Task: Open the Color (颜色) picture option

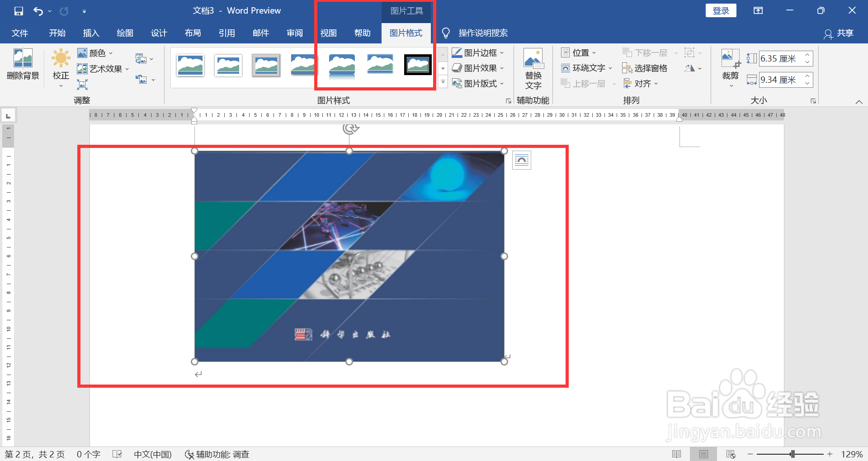Action: 95,53
